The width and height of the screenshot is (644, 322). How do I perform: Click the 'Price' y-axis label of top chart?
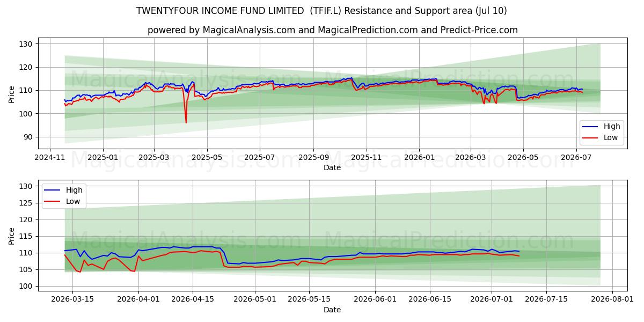12,93
